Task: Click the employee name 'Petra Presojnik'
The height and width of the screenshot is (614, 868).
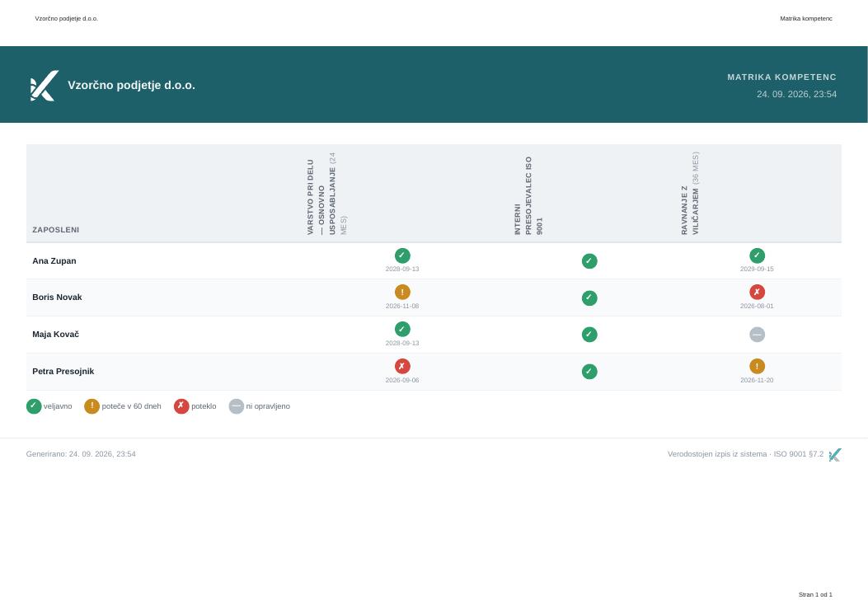Action: pos(63,372)
